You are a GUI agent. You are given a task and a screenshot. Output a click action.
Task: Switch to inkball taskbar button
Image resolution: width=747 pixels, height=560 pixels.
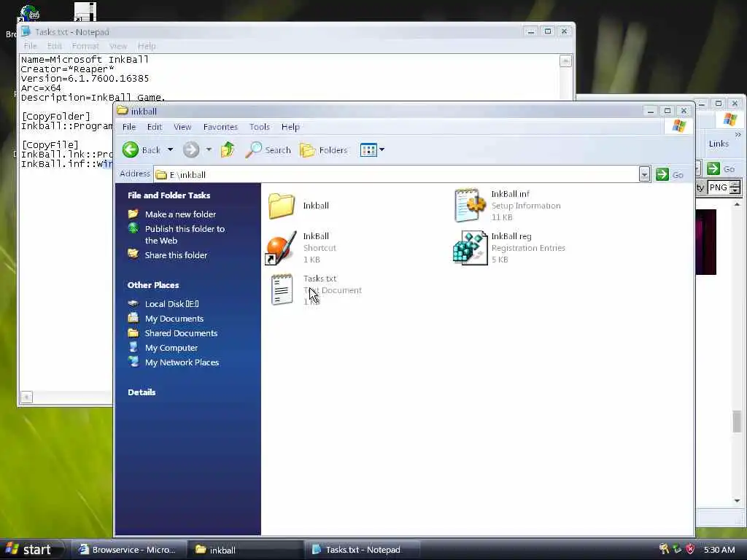pyautogui.click(x=245, y=550)
